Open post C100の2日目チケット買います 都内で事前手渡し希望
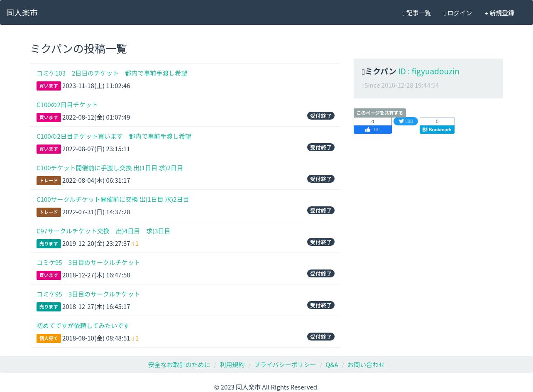The height and width of the screenshot is (392, 533). pos(114,136)
